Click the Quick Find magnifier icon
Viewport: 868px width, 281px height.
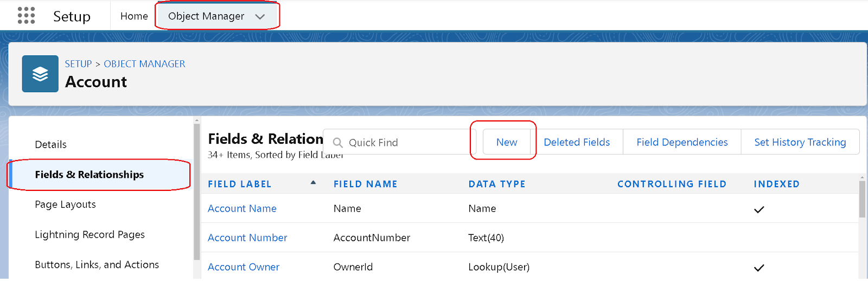(x=337, y=143)
